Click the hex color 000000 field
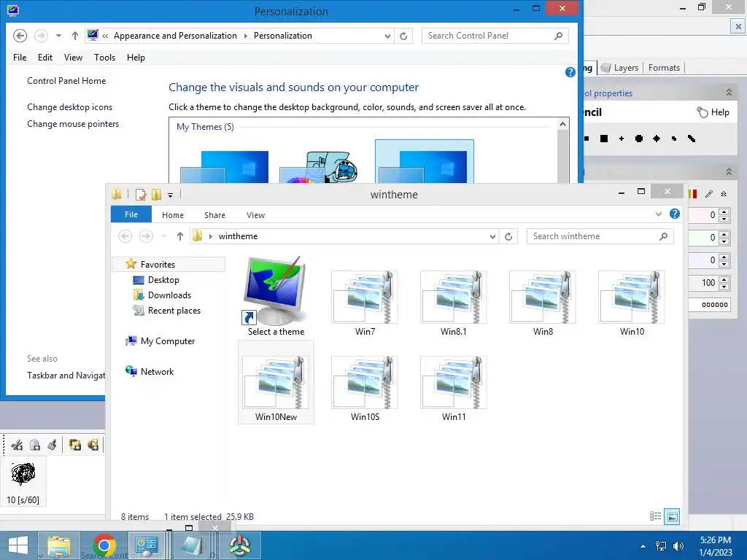 click(709, 305)
